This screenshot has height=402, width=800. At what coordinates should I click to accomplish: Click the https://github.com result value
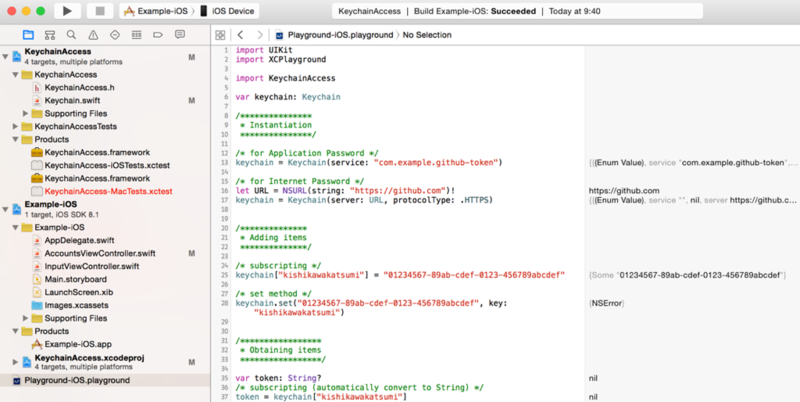point(624,191)
